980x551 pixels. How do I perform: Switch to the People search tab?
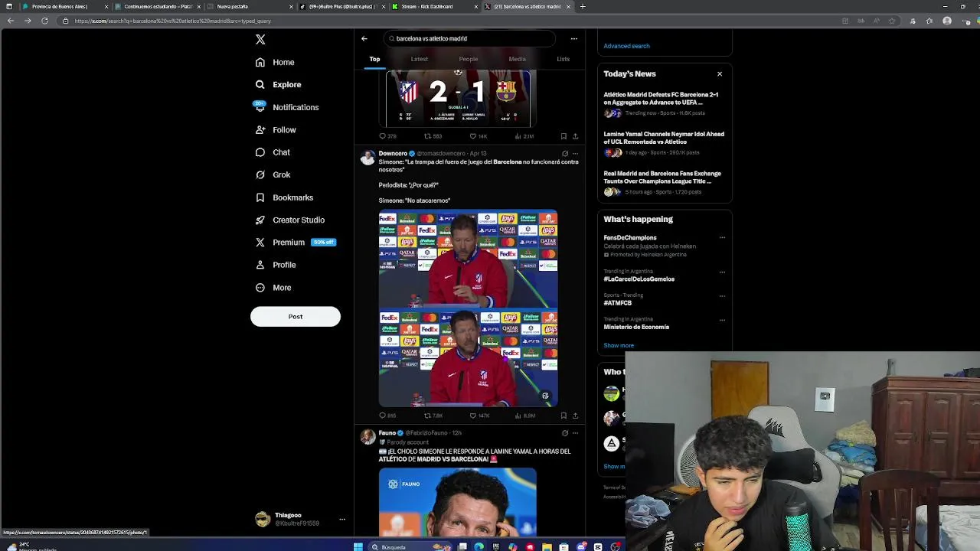coord(469,59)
